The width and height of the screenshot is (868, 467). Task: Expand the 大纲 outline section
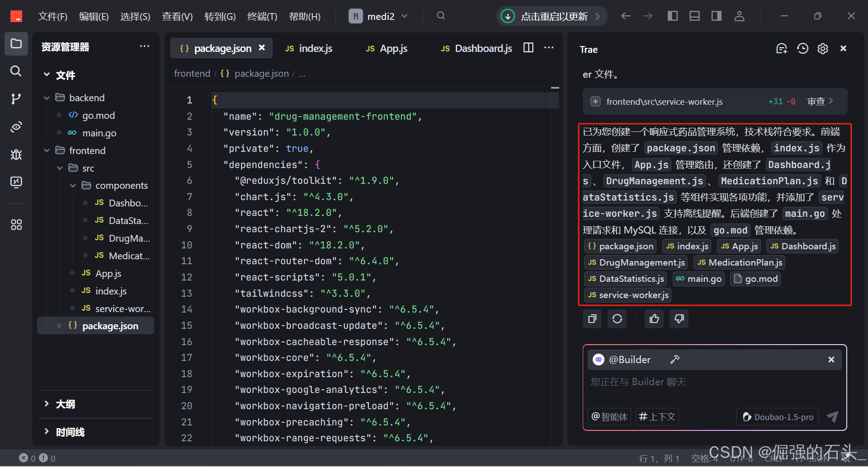(x=47, y=404)
